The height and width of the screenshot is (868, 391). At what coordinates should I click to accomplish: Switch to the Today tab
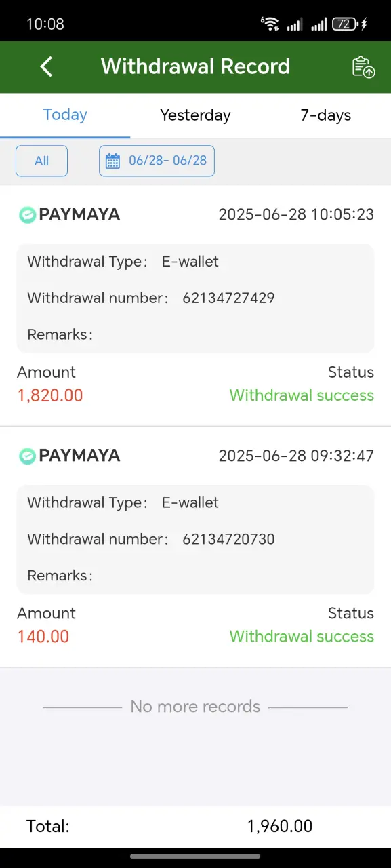(x=65, y=115)
